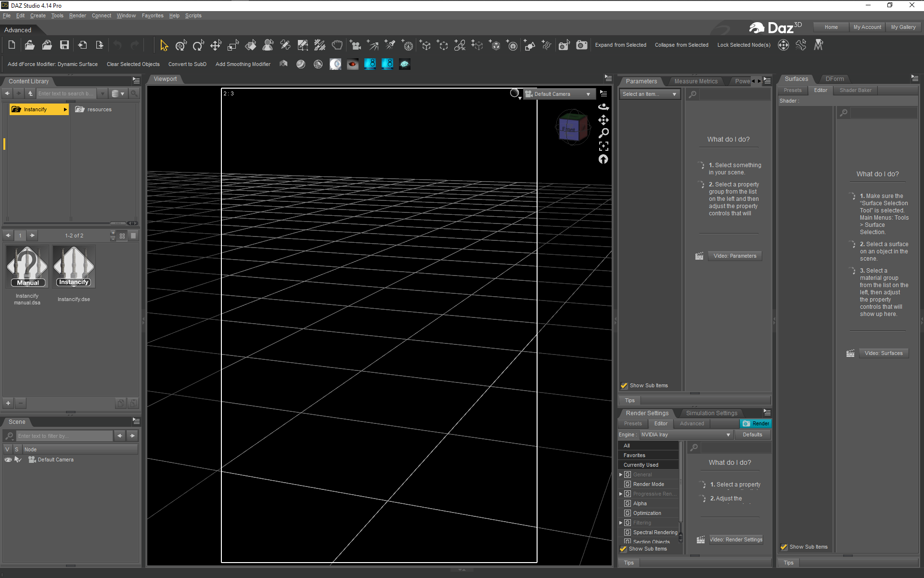This screenshot has width=924, height=578.
Task: Toggle Show Sub Items in Surfaces pane
Action: pyautogui.click(x=784, y=547)
